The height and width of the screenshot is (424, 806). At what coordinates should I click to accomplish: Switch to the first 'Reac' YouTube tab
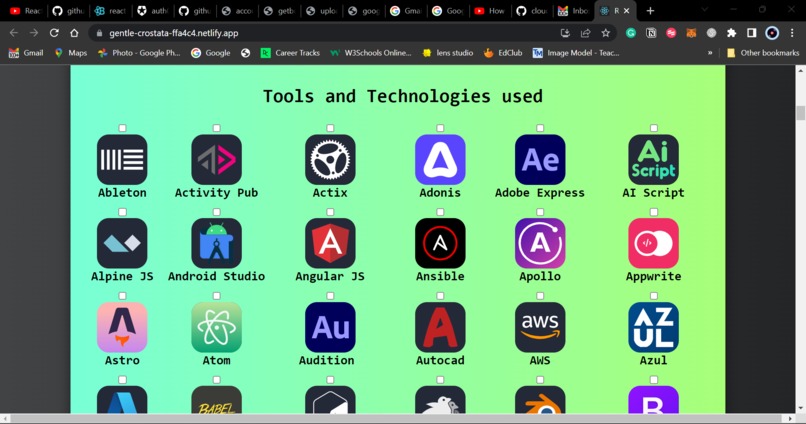[x=26, y=11]
